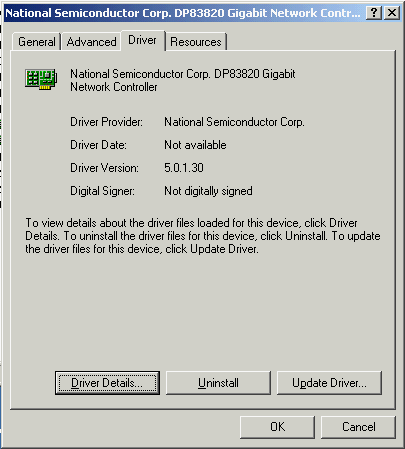
Task: Dismiss the dialog with Cancel
Action: click(358, 427)
